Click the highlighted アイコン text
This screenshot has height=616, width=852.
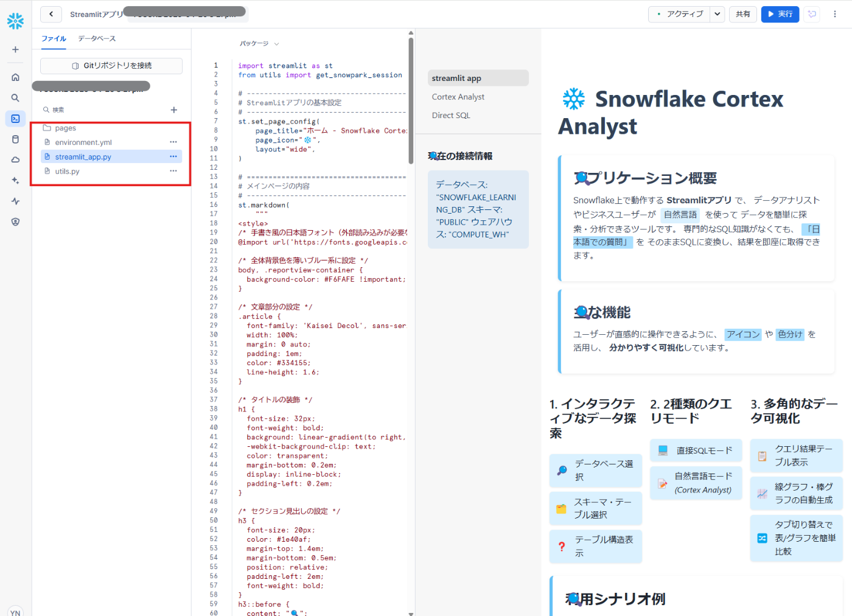[743, 334]
